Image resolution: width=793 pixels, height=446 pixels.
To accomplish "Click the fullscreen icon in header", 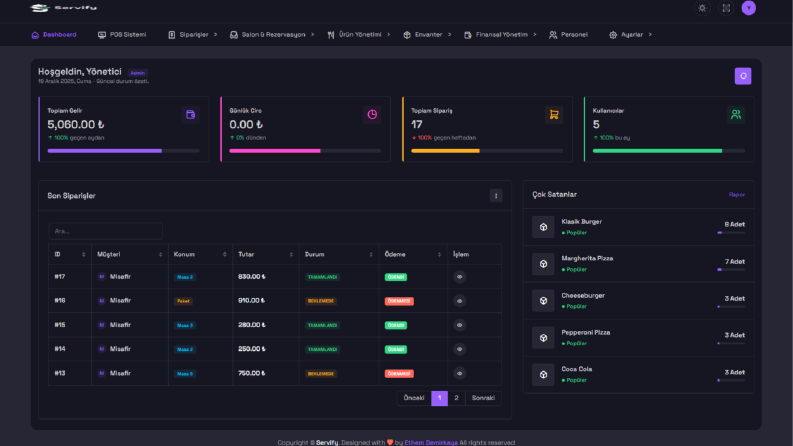I will point(726,8).
